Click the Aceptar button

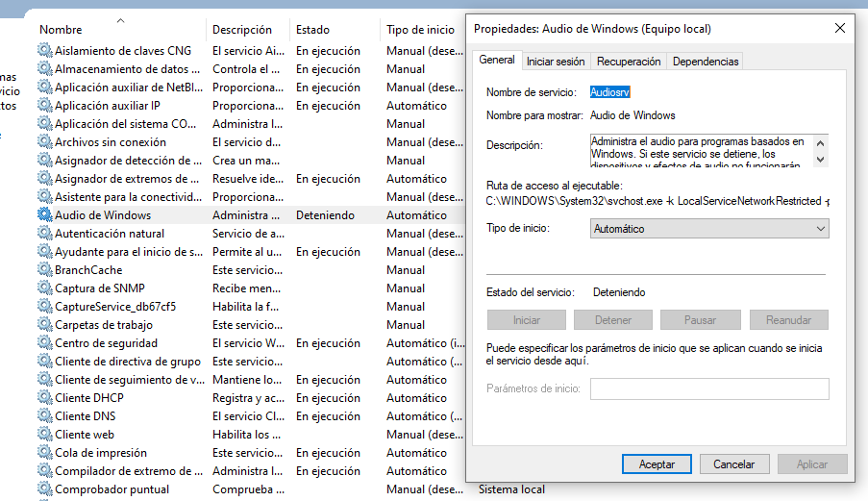point(657,463)
